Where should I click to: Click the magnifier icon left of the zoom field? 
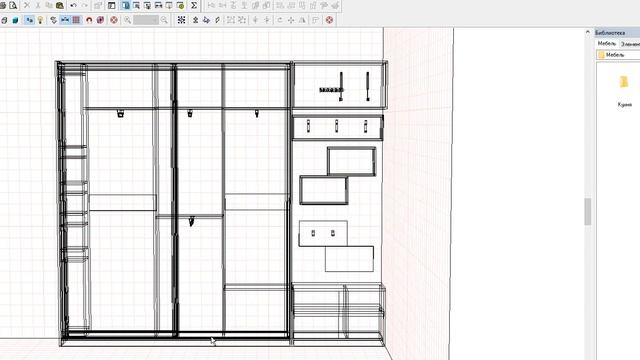coord(127,20)
